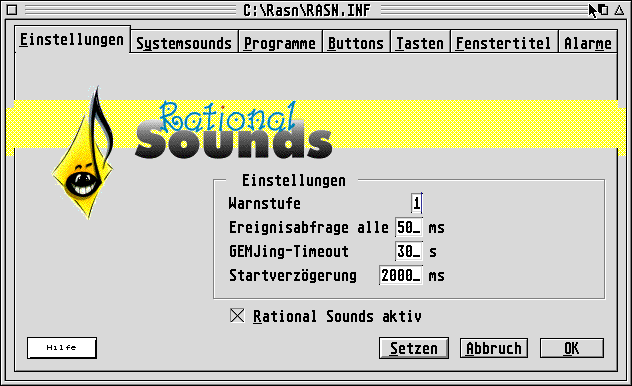Show the Alarme tab
Image resolution: width=632 pixels, height=386 pixels.
pos(588,42)
